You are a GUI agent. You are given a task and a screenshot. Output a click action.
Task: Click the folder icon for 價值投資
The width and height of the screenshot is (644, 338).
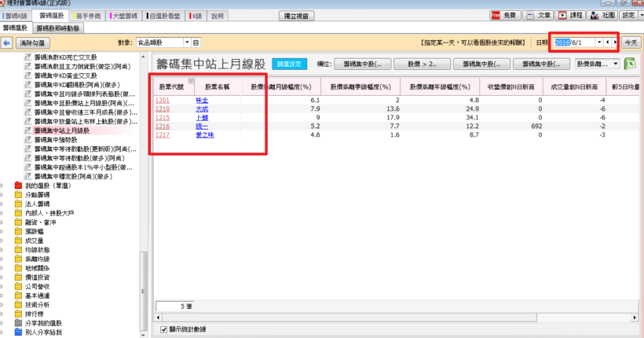point(18,277)
